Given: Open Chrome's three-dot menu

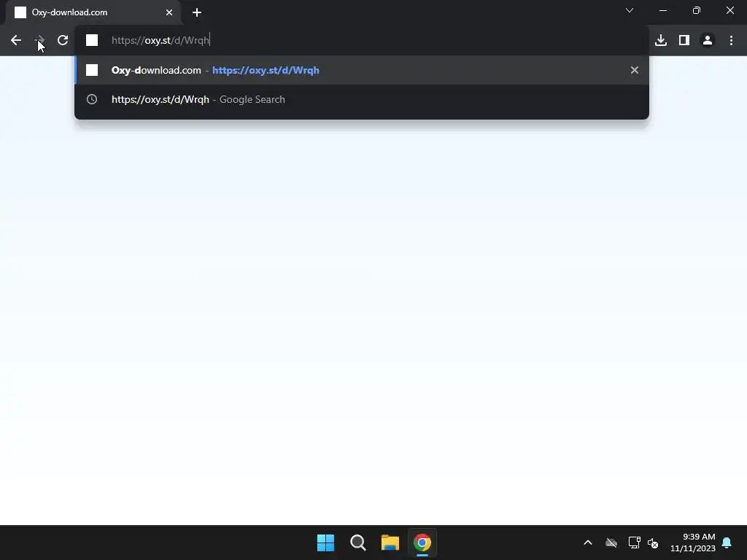Looking at the screenshot, I should 731,41.
